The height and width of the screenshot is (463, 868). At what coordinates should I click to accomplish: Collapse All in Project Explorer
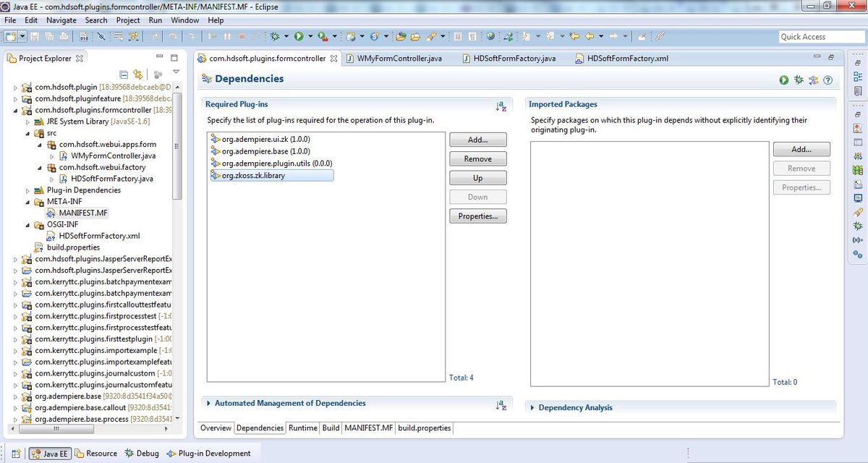tap(124, 75)
